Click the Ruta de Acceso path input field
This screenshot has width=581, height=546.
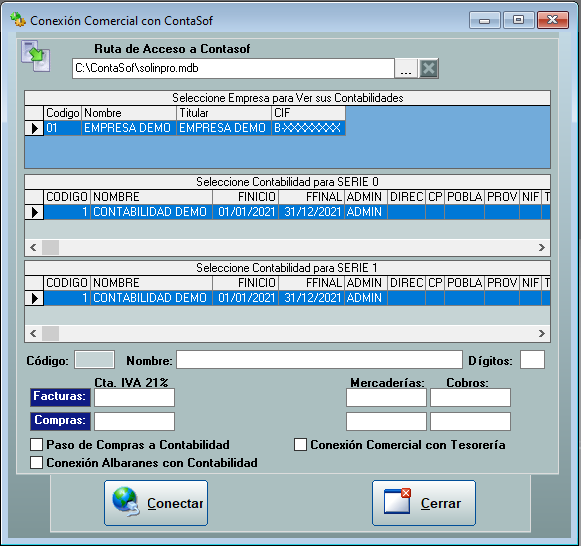[x=233, y=68]
